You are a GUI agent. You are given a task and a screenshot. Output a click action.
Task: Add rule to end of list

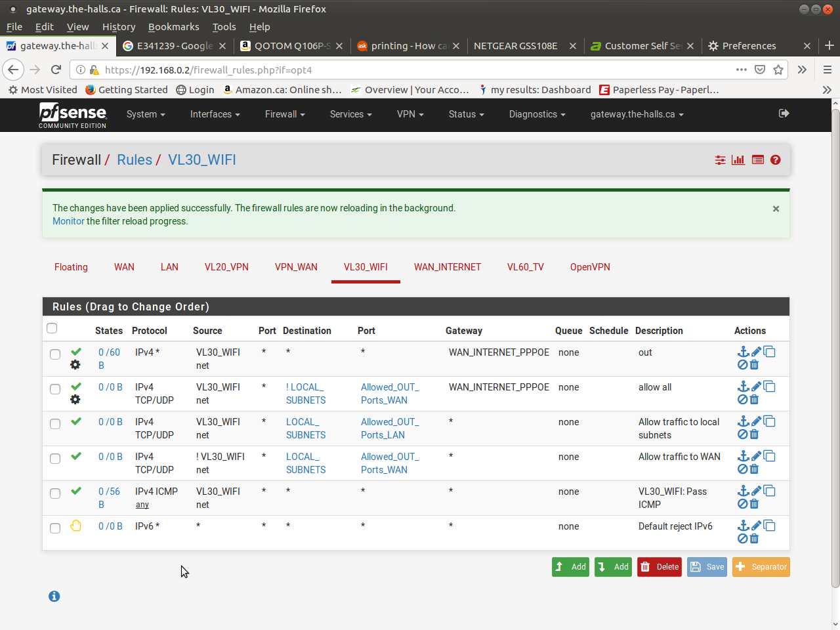click(x=613, y=567)
